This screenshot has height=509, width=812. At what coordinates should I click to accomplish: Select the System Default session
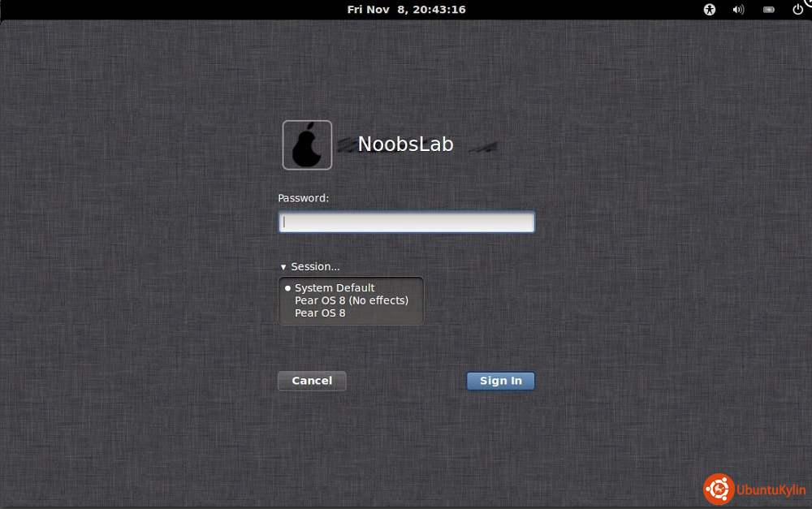[334, 288]
